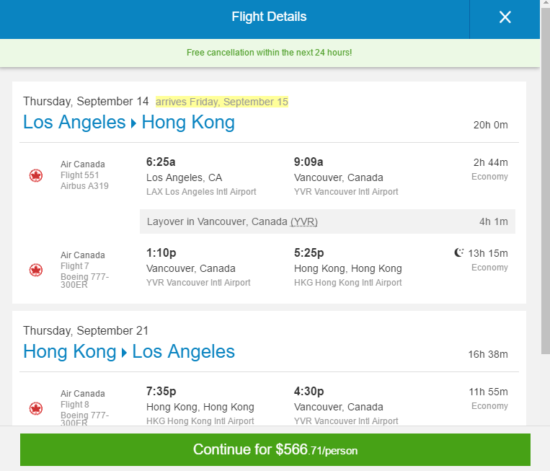Click the Layover in Vancouver row

click(x=327, y=222)
